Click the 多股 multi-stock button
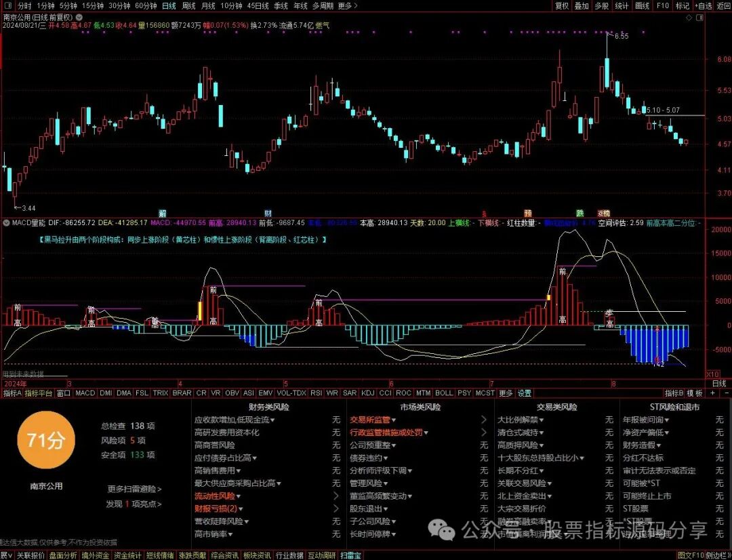Image resolution: width=732 pixels, height=560 pixels. (602, 5)
